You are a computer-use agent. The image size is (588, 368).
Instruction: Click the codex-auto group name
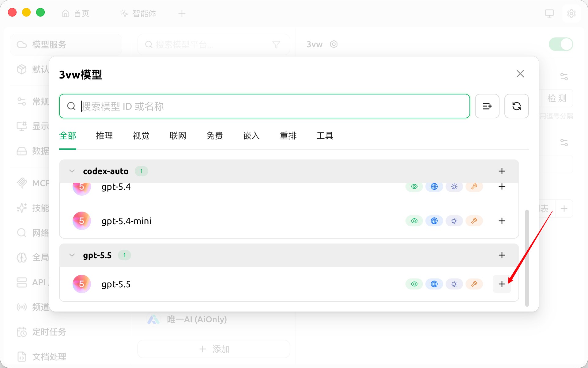pyautogui.click(x=106, y=171)
